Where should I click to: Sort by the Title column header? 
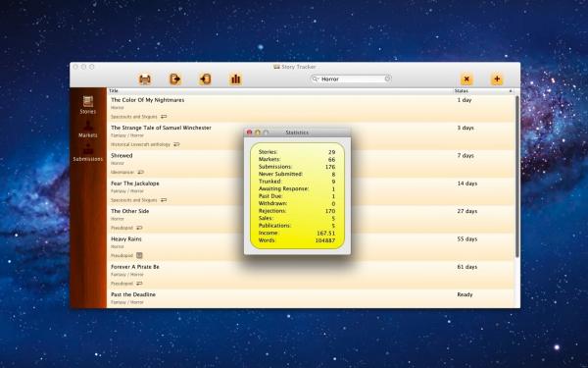(114, 91)
